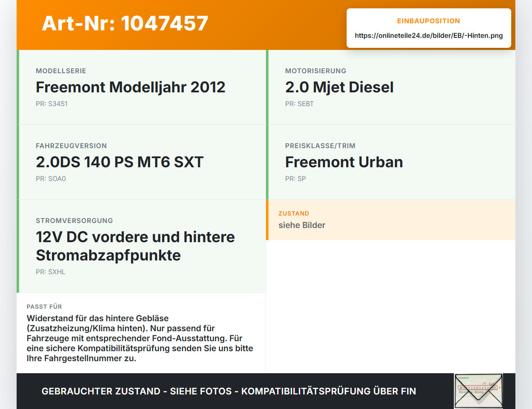Open the onlineteile24.de Hinten.png image URL
Viewport: 532px width, 409px height.
coord(429,35)
